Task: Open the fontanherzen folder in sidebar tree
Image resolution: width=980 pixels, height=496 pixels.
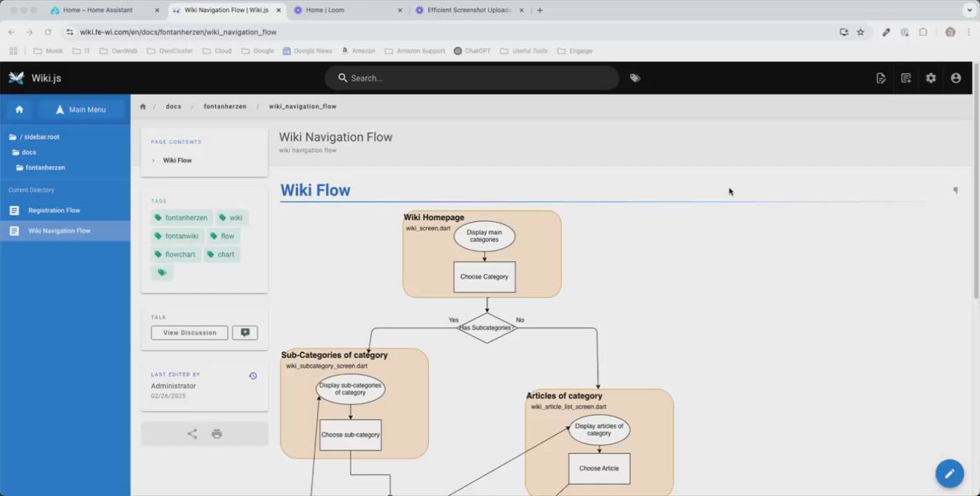Action: [40, 168]
